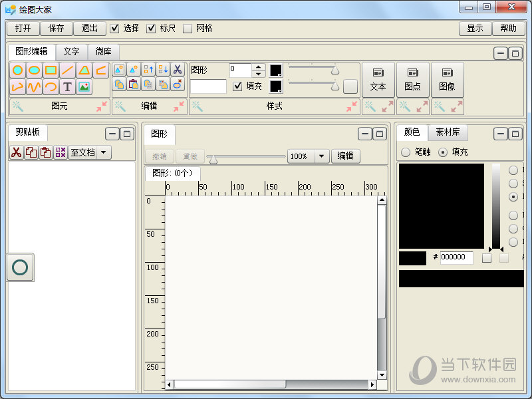Screen dimensions: 532x399
Task: Select the text T tool
Action: 67,87
